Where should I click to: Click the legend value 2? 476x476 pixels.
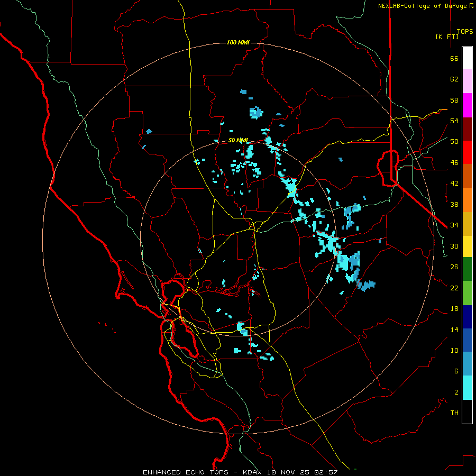point(456,392)
